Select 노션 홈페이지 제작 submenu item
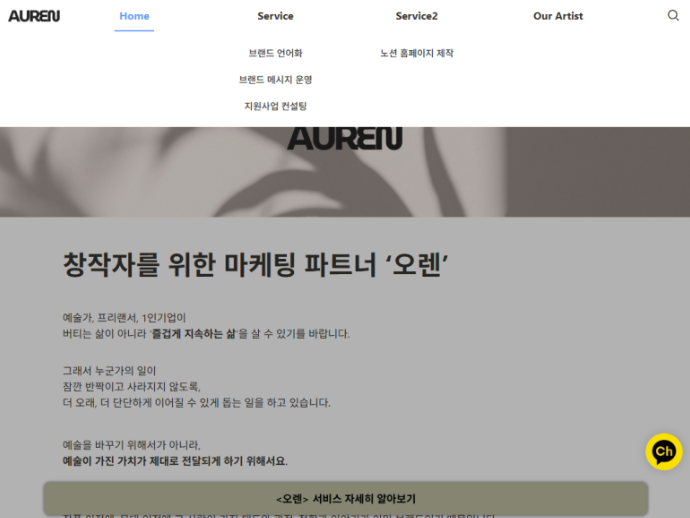The image size is (690, 518). coord(417,53)
